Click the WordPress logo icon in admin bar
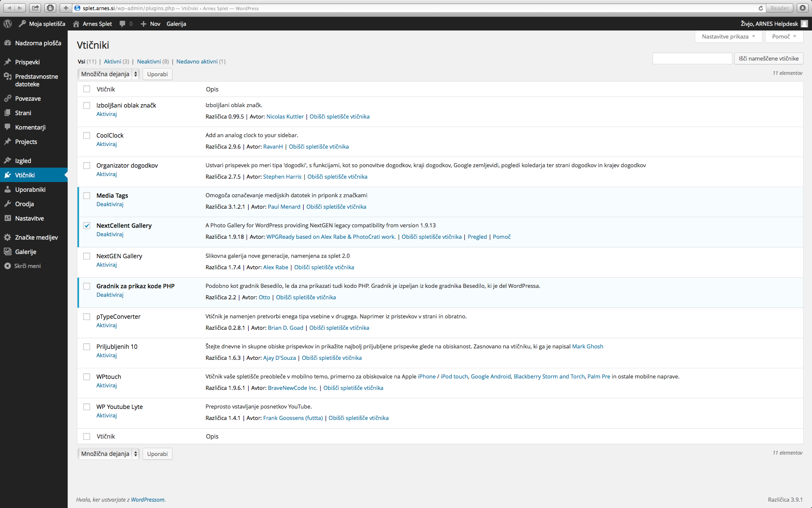 [8, 24]
